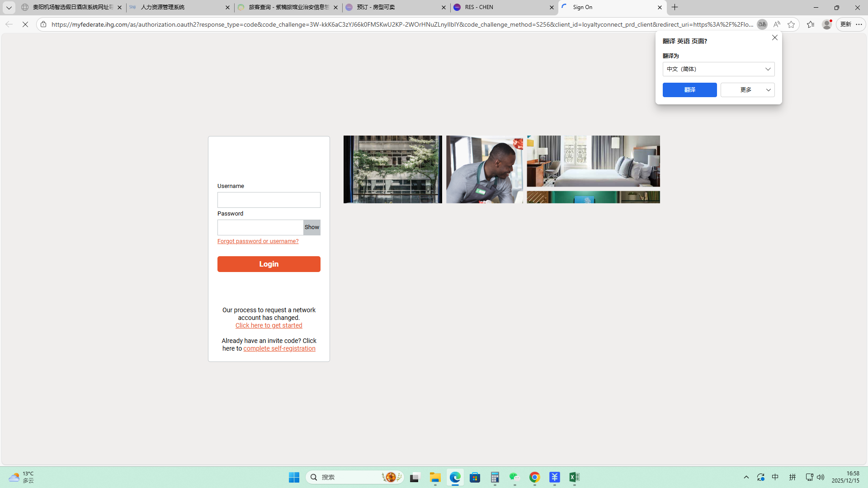Click the orange Login button

tap(269, 264)
